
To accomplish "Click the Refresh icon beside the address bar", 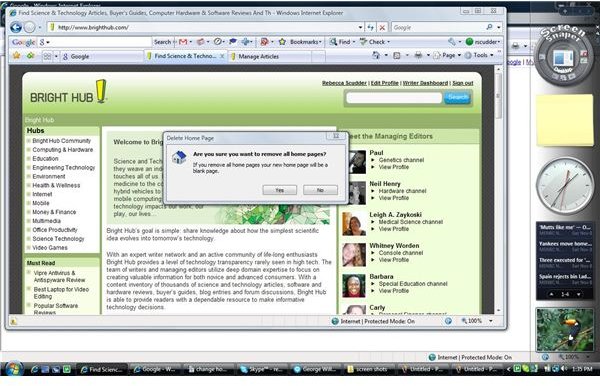I will 370,27.
